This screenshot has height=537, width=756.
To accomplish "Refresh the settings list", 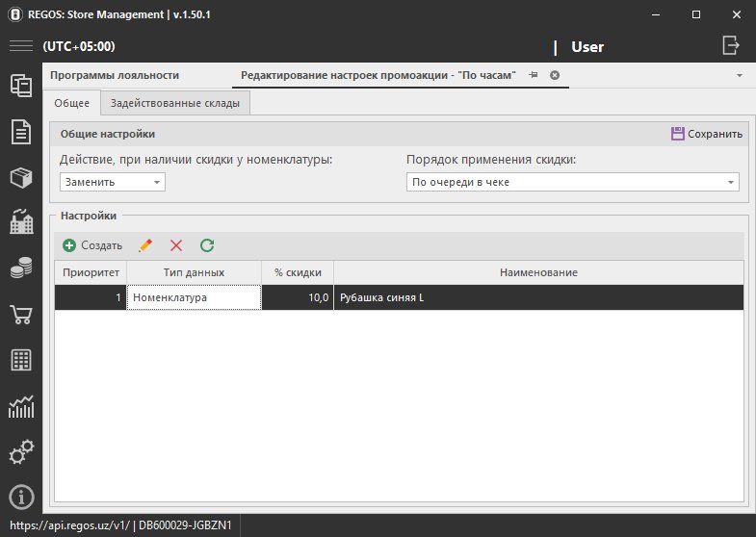I will pos(207,245).
